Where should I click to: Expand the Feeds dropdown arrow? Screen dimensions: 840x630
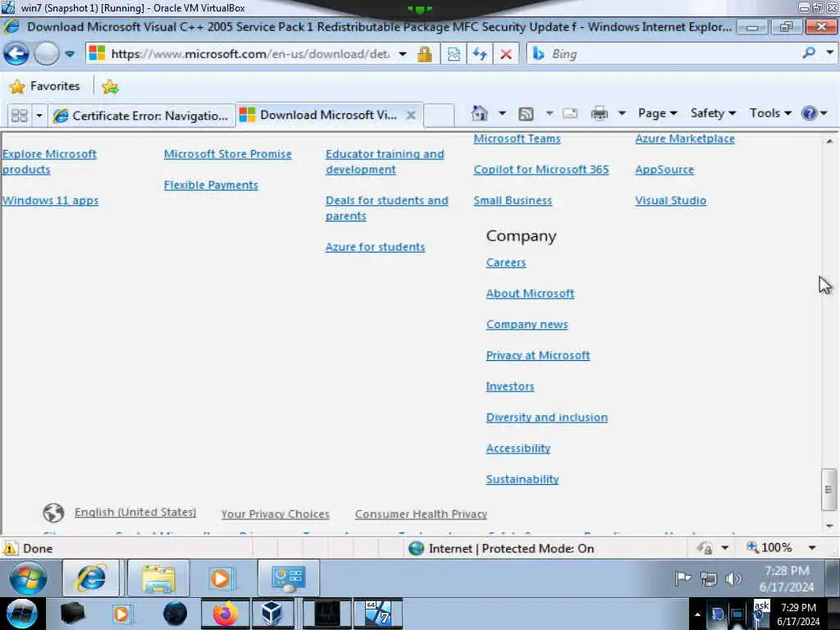coord(549,113)
